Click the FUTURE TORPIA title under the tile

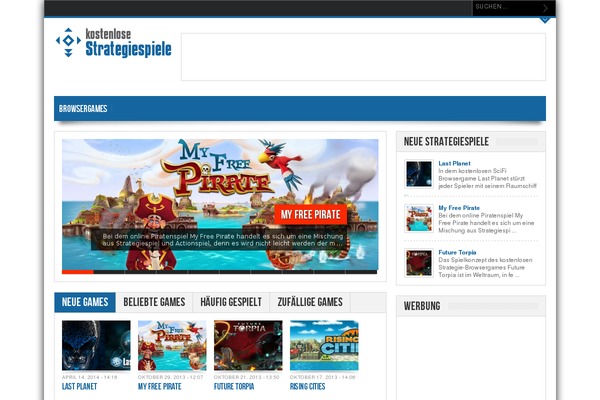(234, 387)
